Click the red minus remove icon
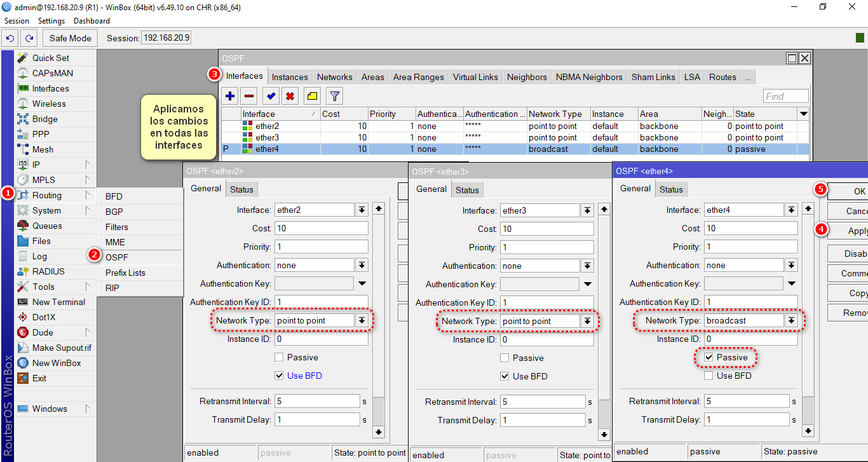This screenshot has height=462, width=868. [249, 97]
